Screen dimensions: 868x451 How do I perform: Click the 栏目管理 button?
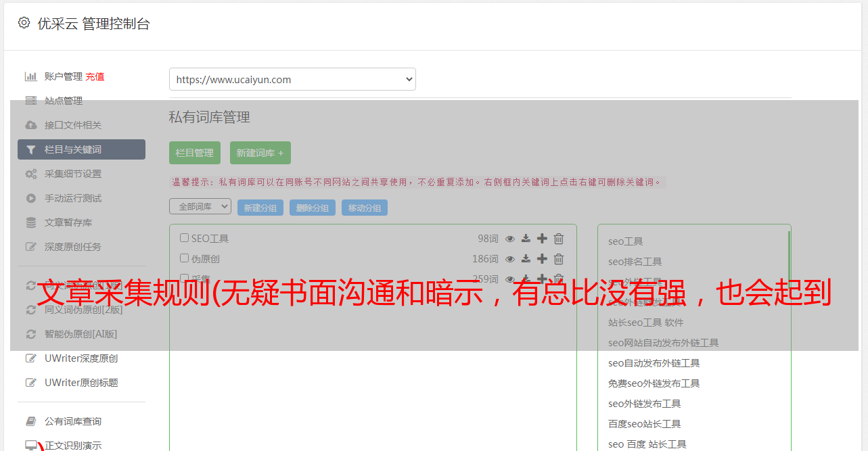point(195,153)
